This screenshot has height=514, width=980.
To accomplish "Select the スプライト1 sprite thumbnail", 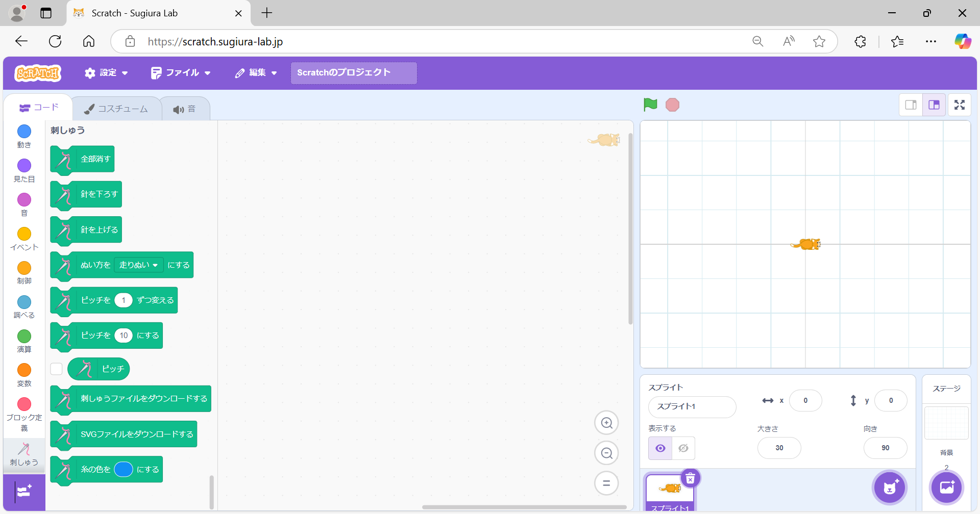I will tap(670, 492).
